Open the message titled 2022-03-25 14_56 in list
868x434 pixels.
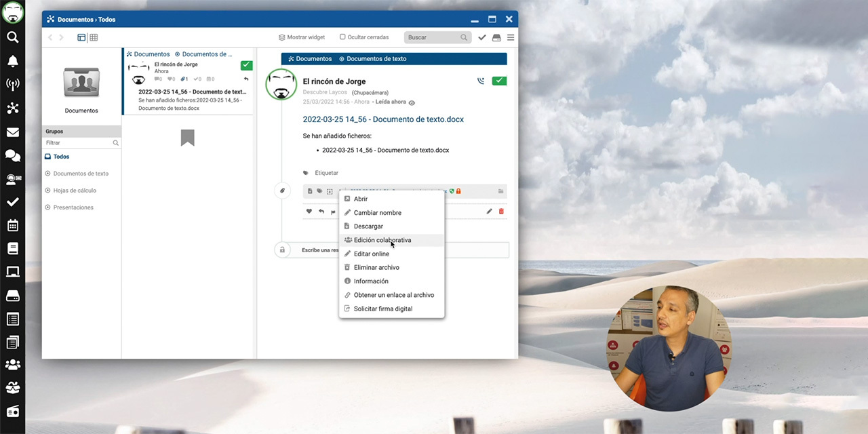pos(192,92)
